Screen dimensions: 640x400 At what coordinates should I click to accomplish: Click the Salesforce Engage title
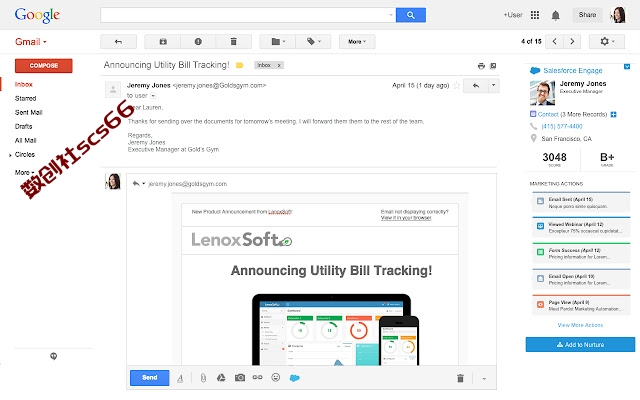coord(573,71)
